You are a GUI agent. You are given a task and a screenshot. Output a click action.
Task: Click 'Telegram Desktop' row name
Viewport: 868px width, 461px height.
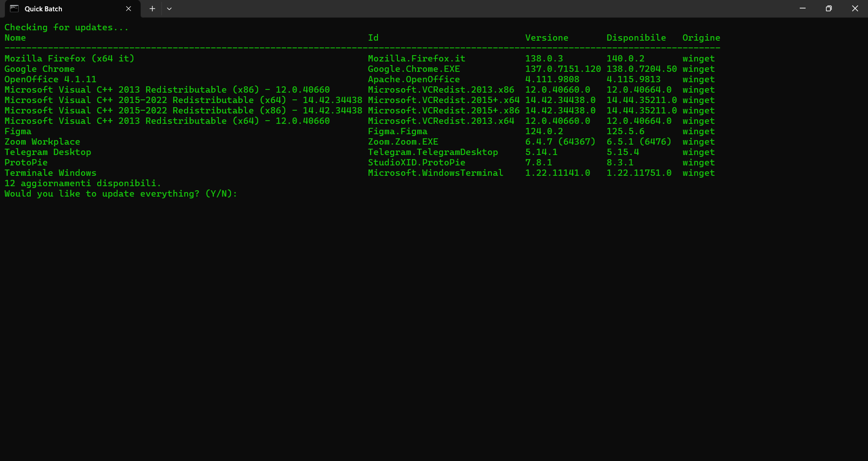pos(48,152)
